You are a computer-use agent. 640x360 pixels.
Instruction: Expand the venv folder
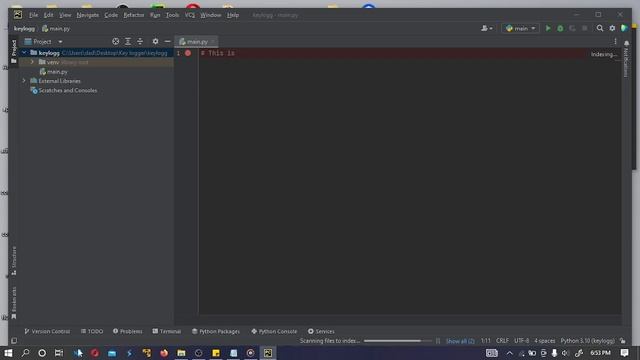coord(32,62)
